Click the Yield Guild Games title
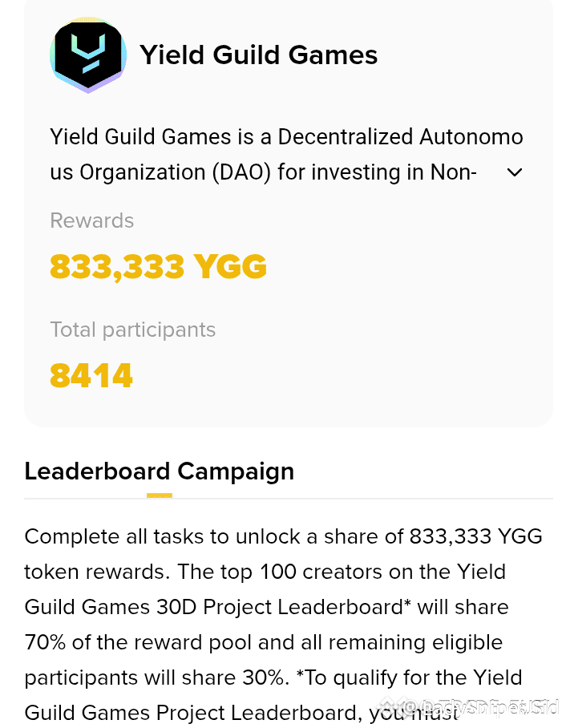Image resolution: width=566 pixels, height=728 pixels. 259,55
